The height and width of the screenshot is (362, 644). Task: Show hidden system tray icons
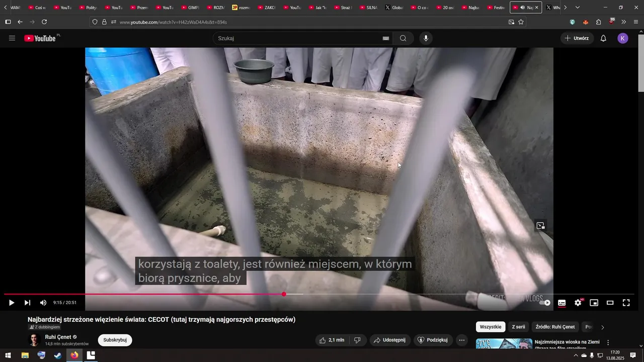(x=576, y=355)
